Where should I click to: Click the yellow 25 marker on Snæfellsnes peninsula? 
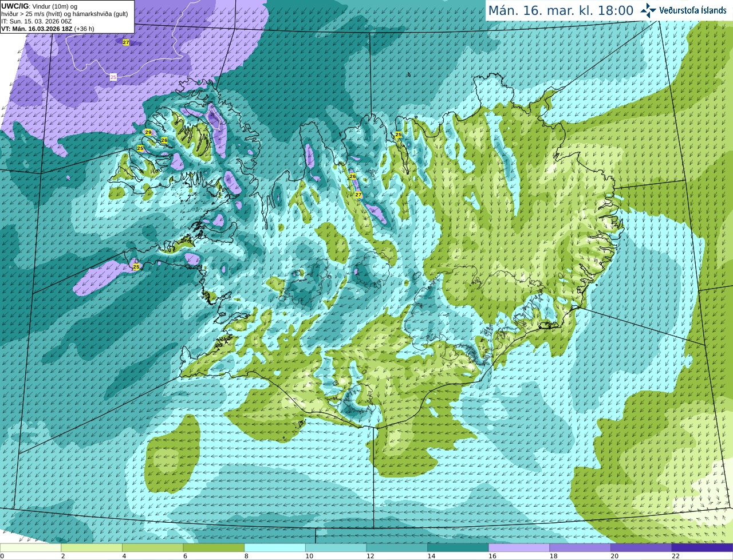click(x=136, y=267)
